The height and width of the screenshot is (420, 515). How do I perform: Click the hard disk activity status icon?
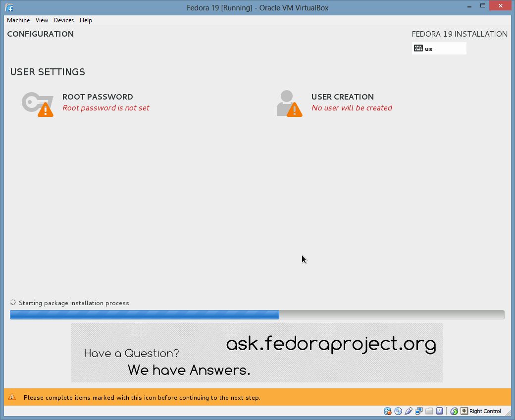click(388, 411)
